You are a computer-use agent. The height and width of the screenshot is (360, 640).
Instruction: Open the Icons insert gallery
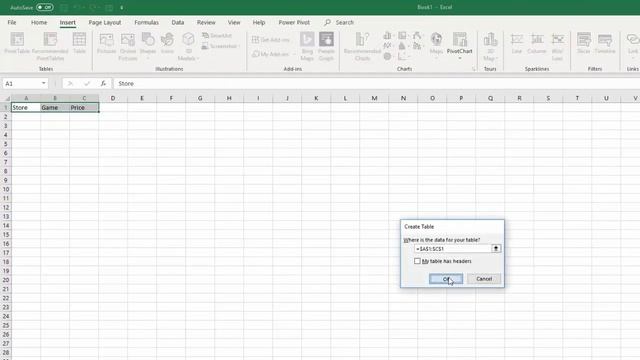click(167, 43)
